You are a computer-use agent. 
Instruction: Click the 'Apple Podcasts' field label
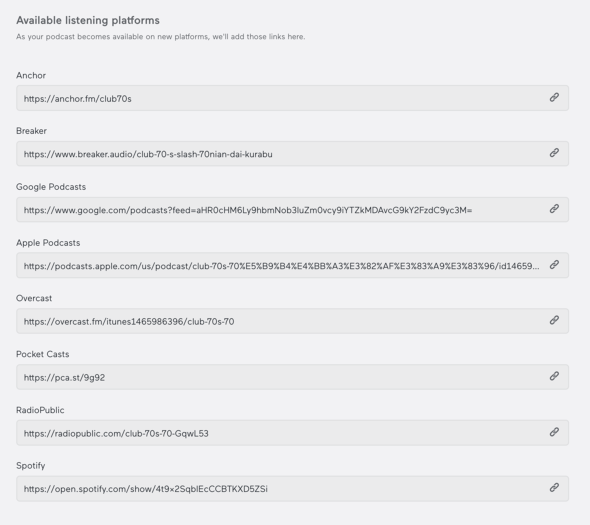point(48,243)
